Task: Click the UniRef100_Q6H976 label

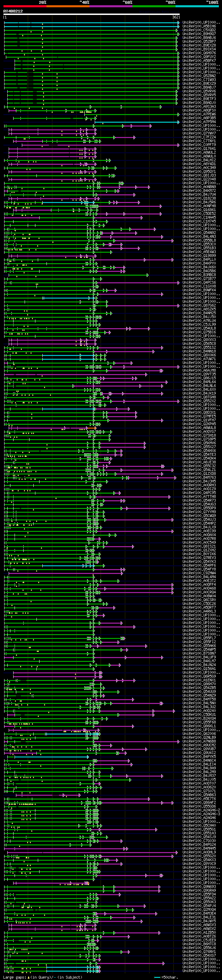Action: coord(199,53)
